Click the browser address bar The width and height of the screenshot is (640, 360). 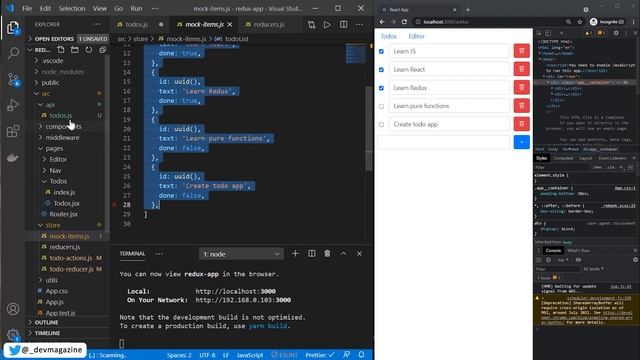tap(490, 22)
